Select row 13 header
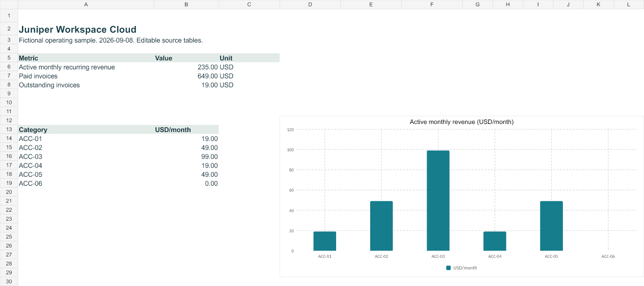This screenshot has height=286, width=644. (9, 129)
